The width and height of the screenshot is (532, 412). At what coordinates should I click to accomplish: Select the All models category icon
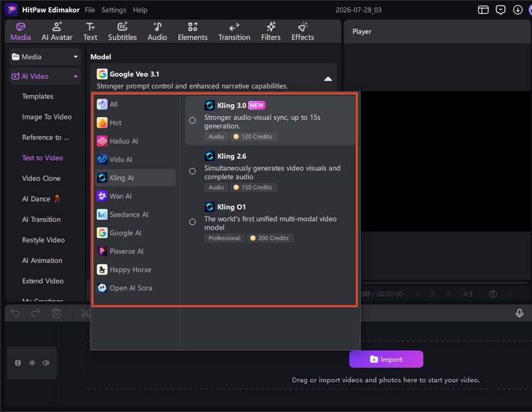pos(102,104)
